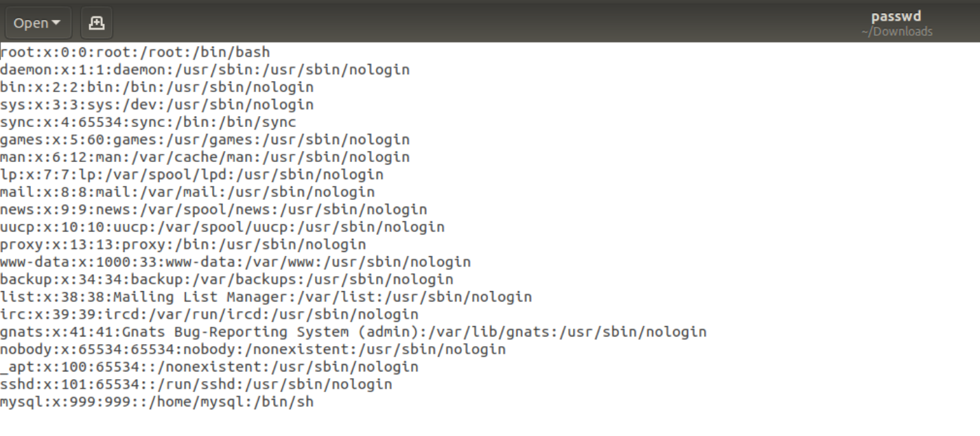Open a file using the Open button
Image resolution: width=980 pixels, height=436 pixels.
pyautogui.click(x=38, y=23)
